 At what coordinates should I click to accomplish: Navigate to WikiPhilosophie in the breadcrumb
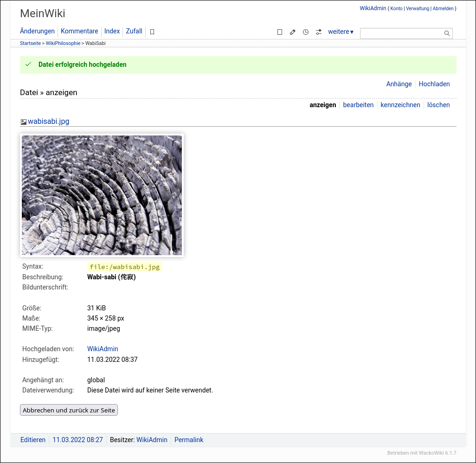coord(63,43)
